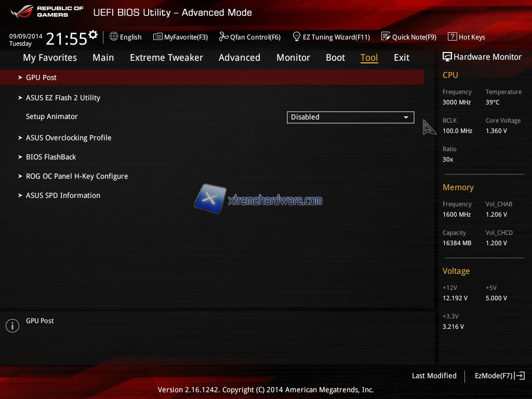
Task: Open Quick Note(F9) notepad icon
Action: coord(385,36)
